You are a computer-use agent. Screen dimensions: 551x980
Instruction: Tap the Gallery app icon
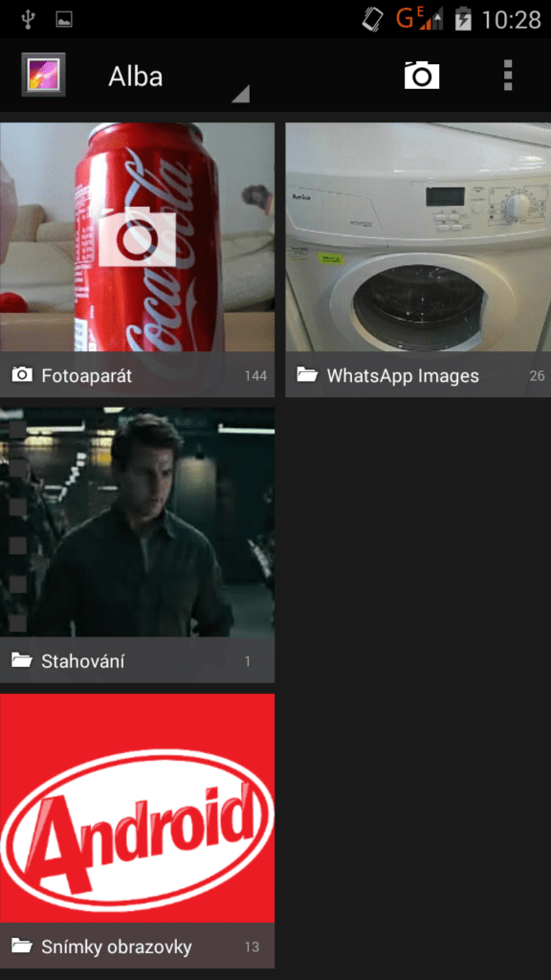43,75
